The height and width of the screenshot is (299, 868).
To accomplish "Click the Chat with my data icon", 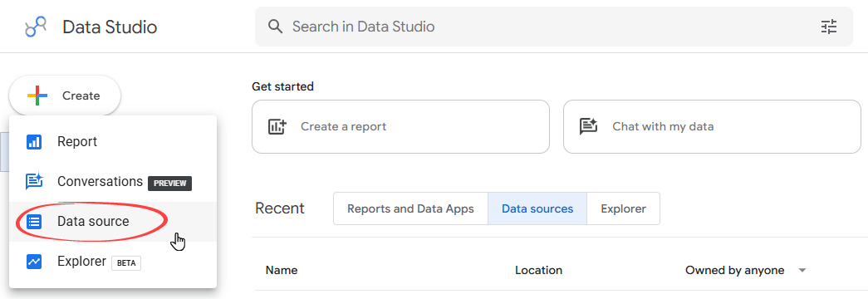I will 588,127.
